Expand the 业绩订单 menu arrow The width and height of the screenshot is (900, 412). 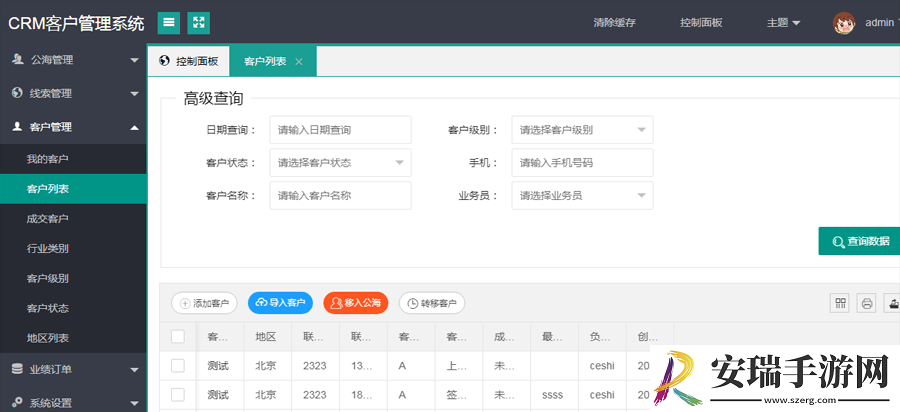(134, 370)
